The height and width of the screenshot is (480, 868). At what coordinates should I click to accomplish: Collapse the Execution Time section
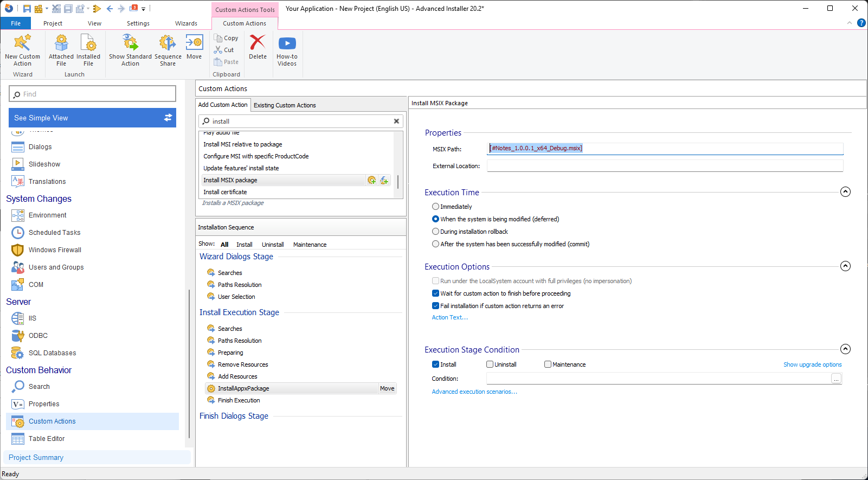[845, 192]
